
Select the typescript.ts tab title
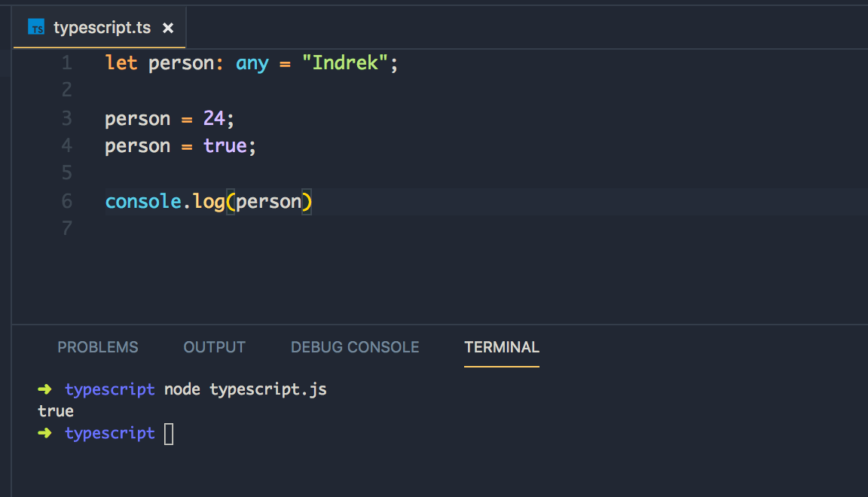point(102,28)
